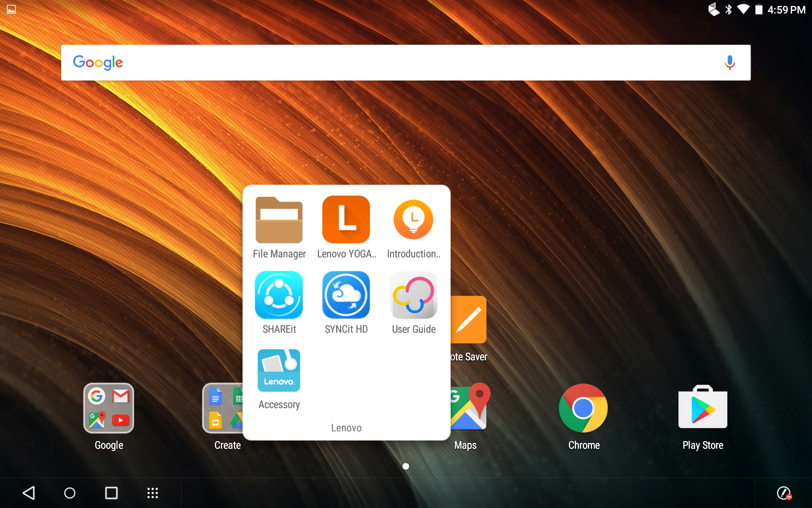Open the Introduction lightbulb app

414,220
